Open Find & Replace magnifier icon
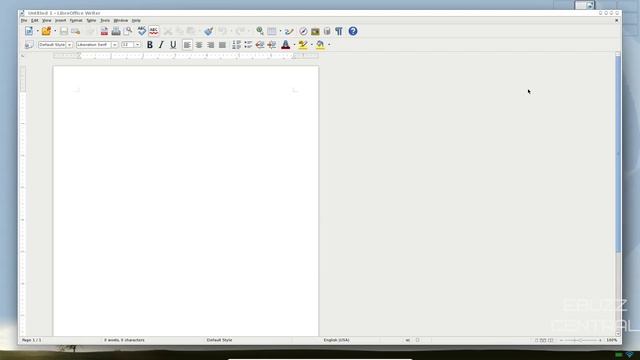 [260, 31]
